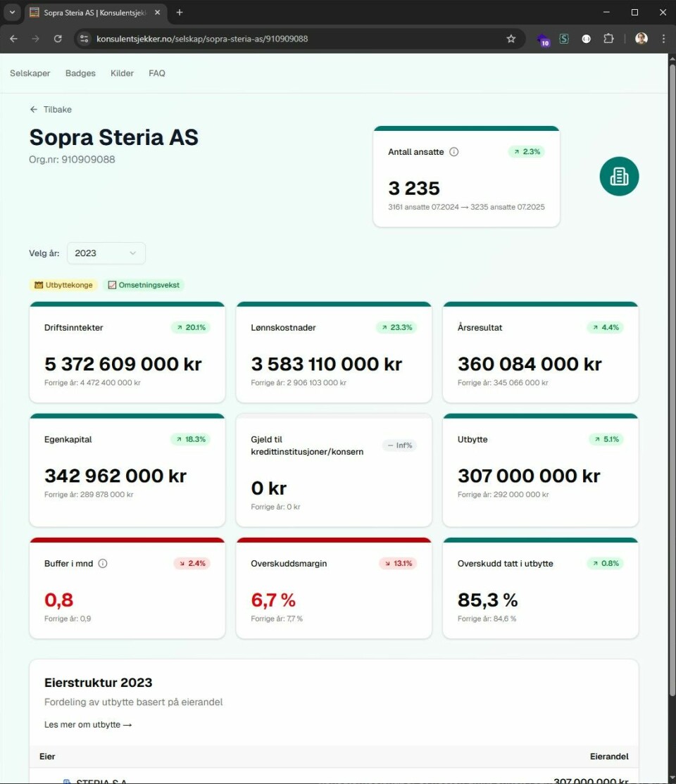
Task: Open the site information icon in address bar
Action: [x=84, y=39]
